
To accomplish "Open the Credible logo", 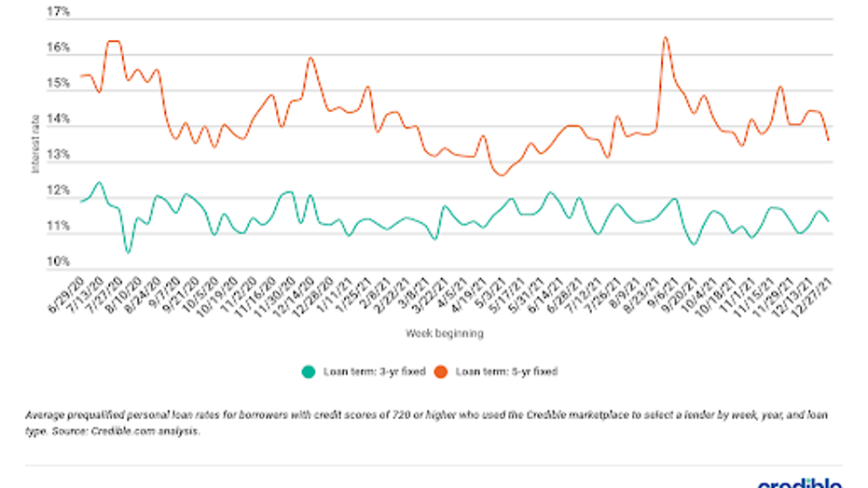I will (x=800, y=483).
